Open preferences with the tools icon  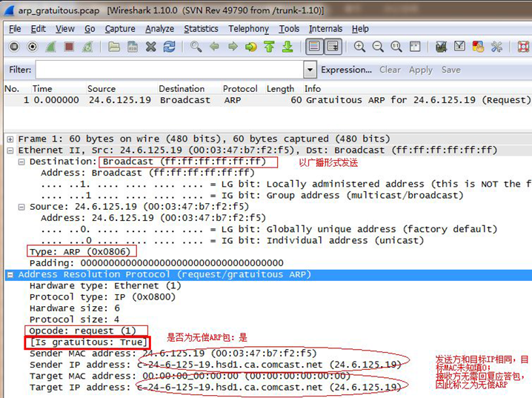tap(496, 47)
